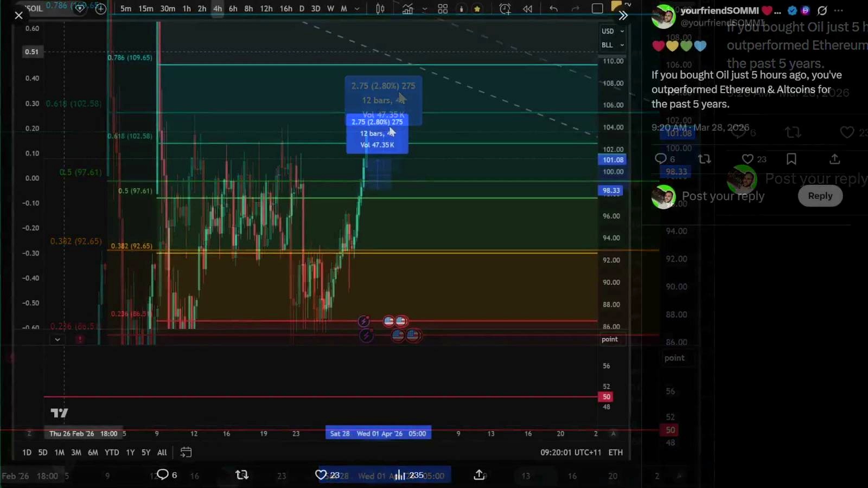The height and width of the screenshot is (488, 868).
Task: Repost from the tweet side panel
Action: point(704,159)
